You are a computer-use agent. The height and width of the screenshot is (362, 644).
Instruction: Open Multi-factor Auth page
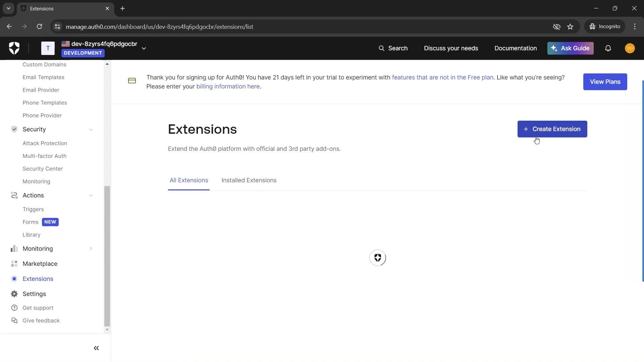[44, 156]
